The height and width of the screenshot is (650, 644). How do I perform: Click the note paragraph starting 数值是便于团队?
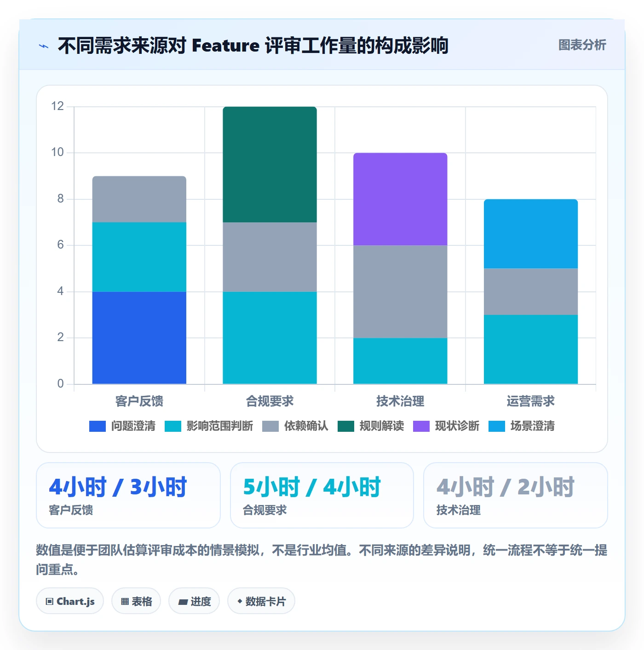click(x=322, y=560)
